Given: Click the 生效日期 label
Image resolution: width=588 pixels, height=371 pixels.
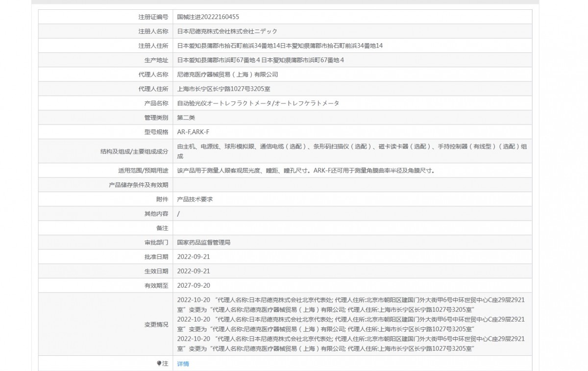Looking at the screenshot, I should click(x=156, y=271).
